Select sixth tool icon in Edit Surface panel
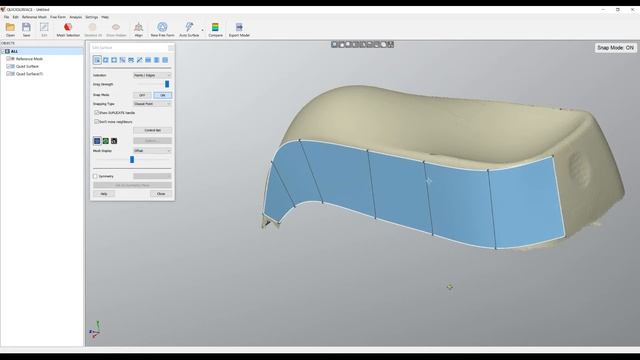 click(140, 60)
